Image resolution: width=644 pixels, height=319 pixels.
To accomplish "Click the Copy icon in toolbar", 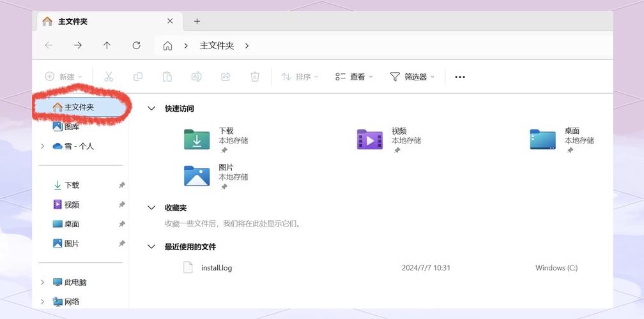I will [x=138, y=77].
